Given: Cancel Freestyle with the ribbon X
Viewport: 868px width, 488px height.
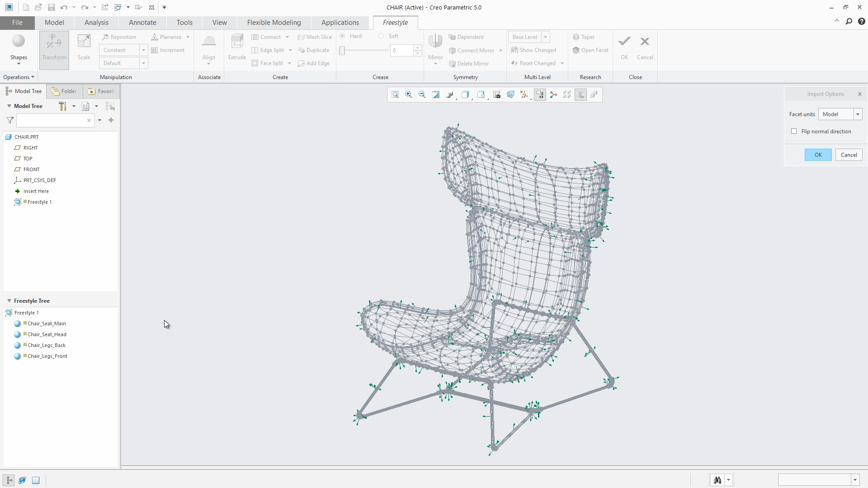Looking at the screenshot, I should point(645,47).
